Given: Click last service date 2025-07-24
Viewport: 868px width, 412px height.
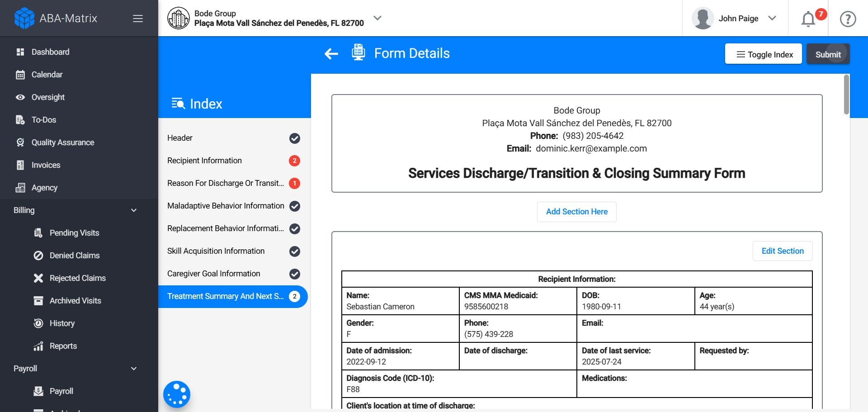Looking at the screenshot, I should [x=601, y=362].
